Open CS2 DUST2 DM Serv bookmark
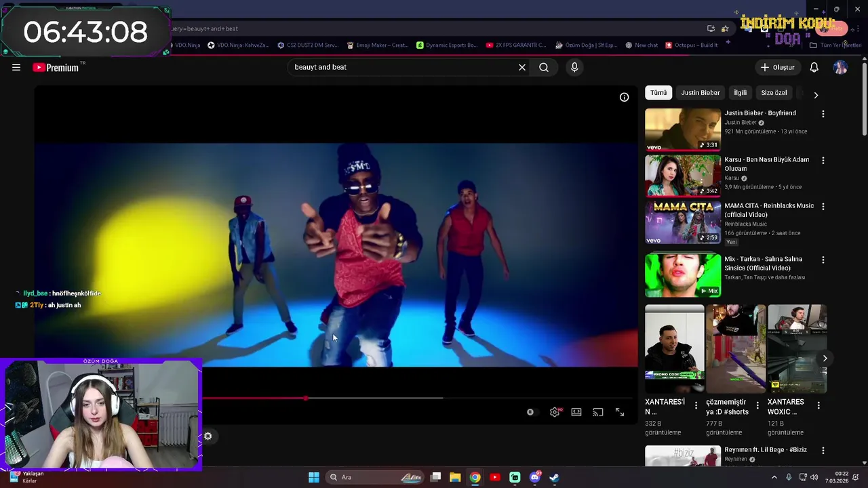The image size is (868, 488). point(308,45)
